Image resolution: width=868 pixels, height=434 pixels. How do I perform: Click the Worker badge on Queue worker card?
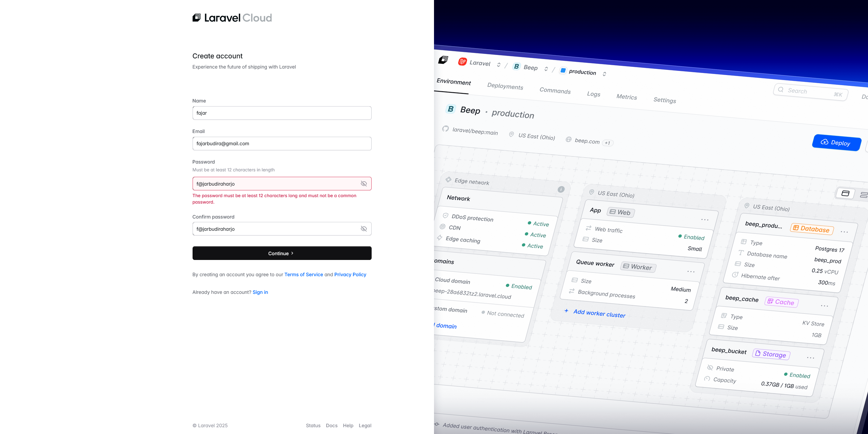tap(638, 267)
